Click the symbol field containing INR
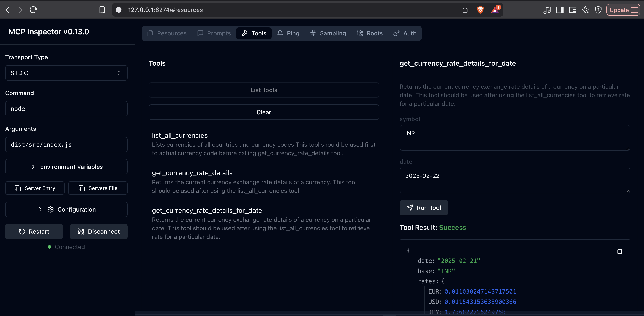The width and height of the screenshot is (644, 316). click(515, 138)
